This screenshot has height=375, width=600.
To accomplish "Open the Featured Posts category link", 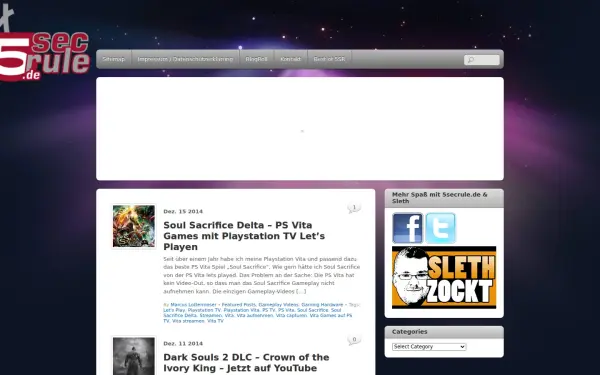I will click(x=239, y=305).
